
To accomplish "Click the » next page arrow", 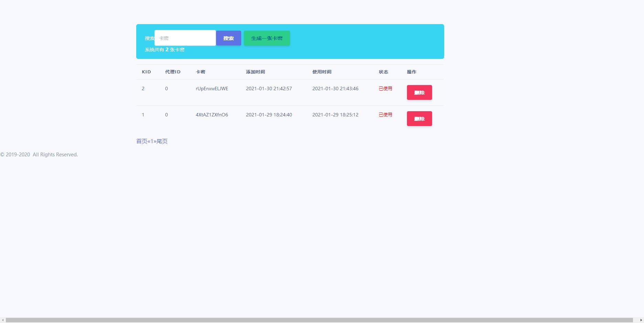I will coord(155,141).
